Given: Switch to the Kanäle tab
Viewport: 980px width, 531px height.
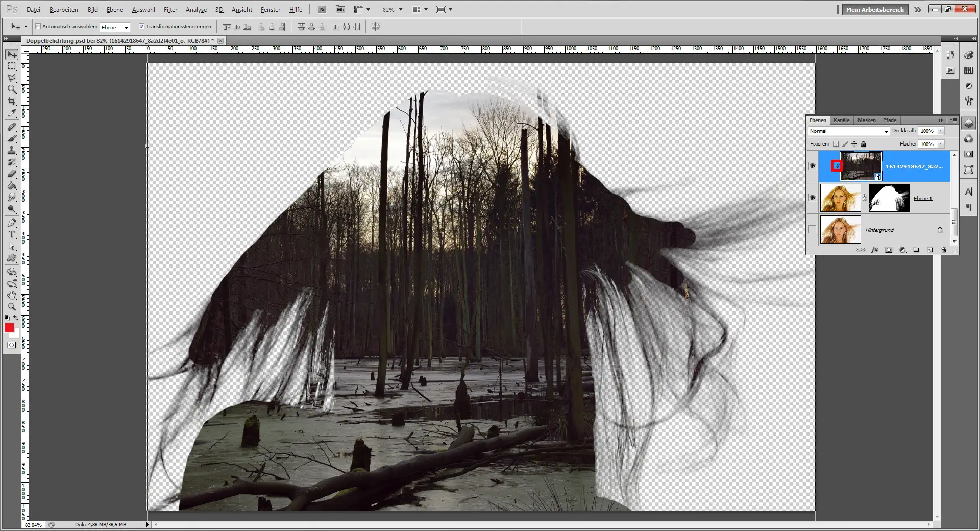Looking at the screenshot, I should (841, 120).
